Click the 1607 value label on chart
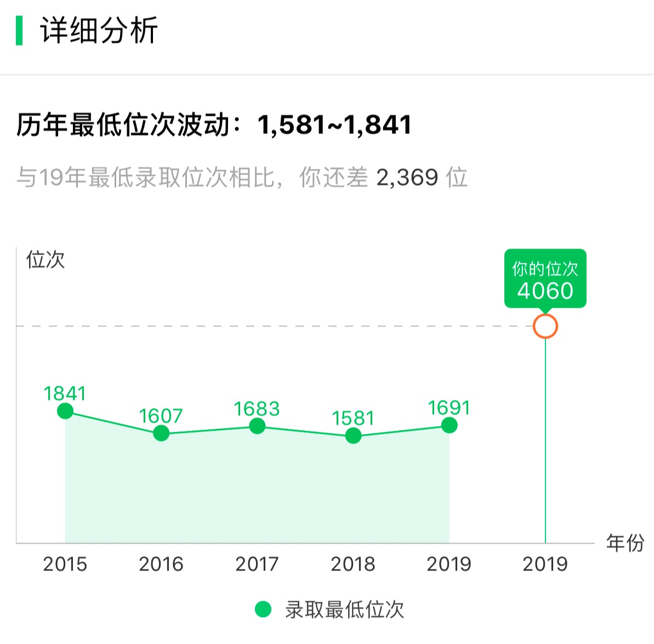 click(161, 416)
